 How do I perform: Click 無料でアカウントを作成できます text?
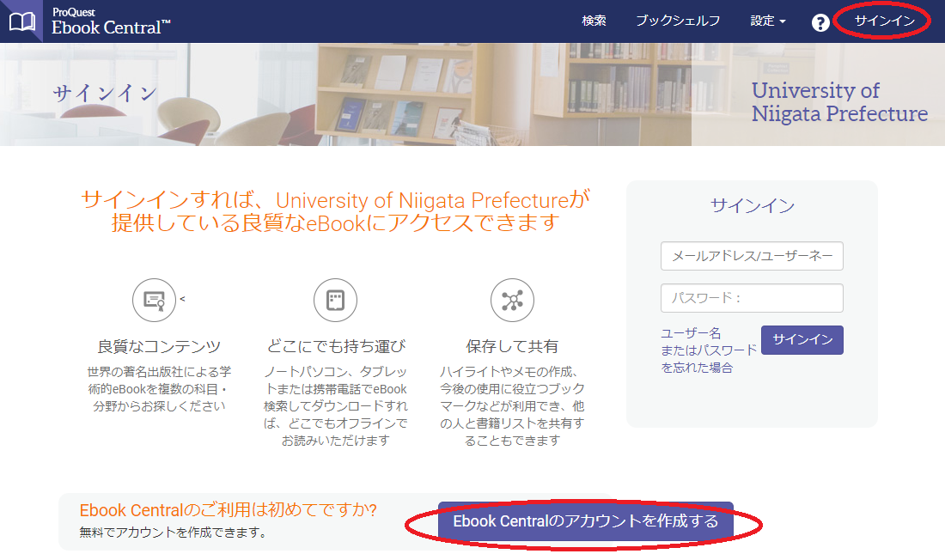tap(173, 533)
